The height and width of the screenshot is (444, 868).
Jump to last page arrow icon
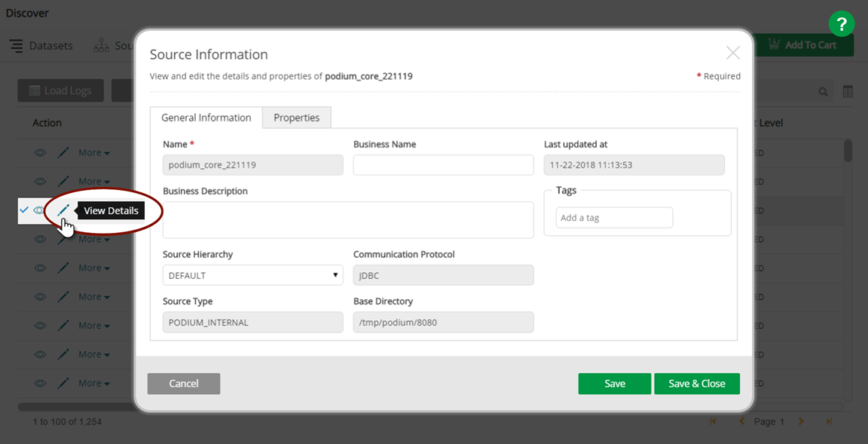pos(830,421)
